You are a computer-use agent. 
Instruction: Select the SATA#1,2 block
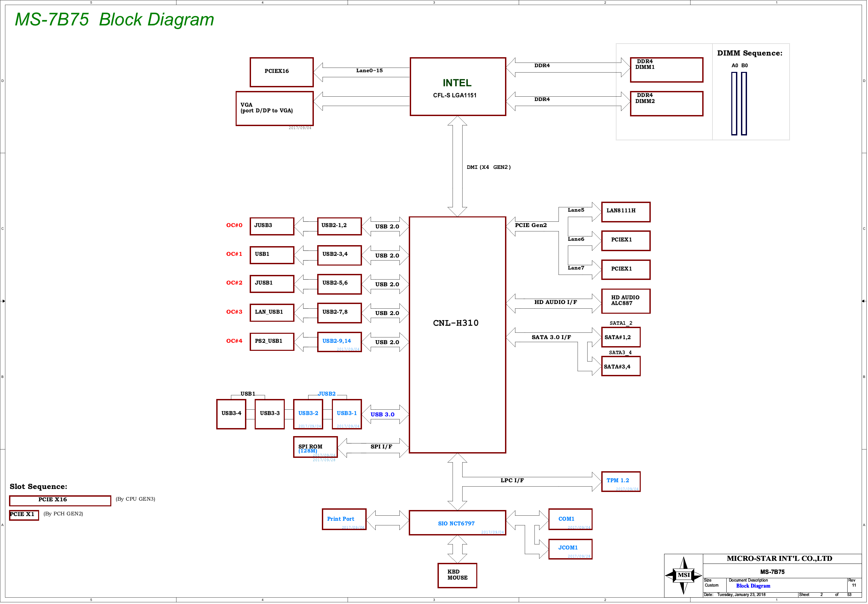[x=621, y=337]
